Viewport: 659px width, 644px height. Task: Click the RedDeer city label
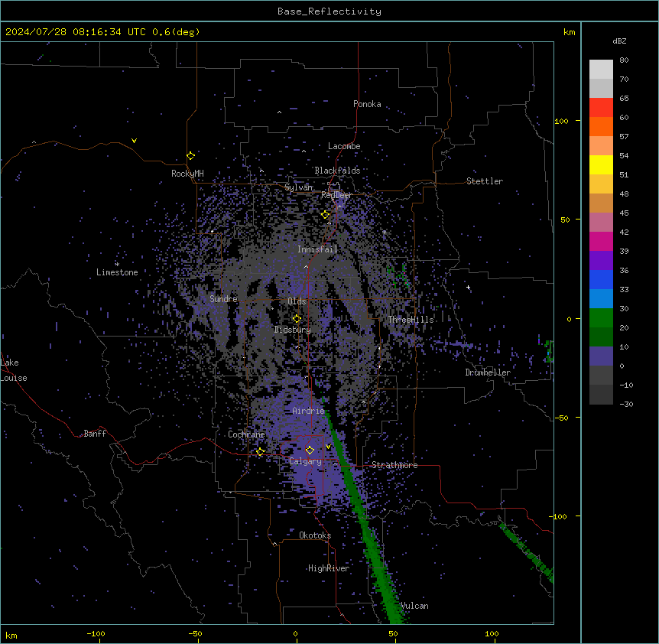(336, 195)
